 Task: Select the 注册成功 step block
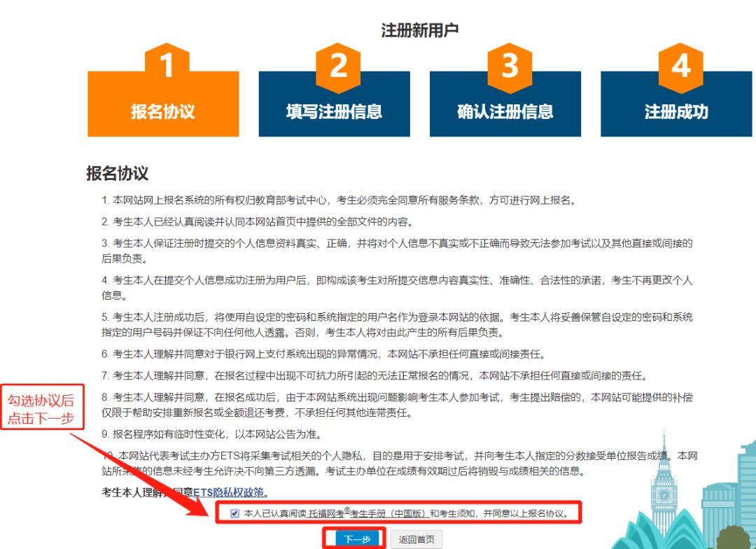pyautogui.click(x=676, y=112)
